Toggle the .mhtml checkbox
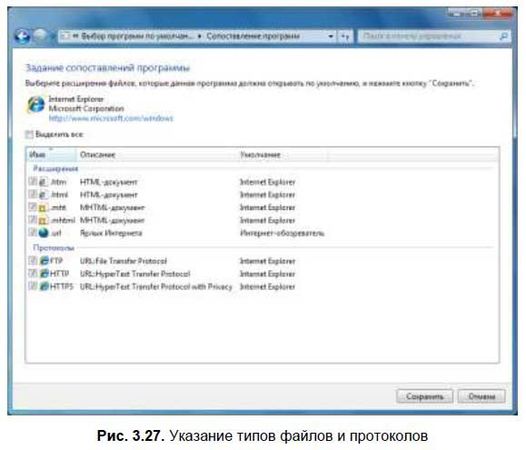The image size is (526, 450). (x=33, y=220)
